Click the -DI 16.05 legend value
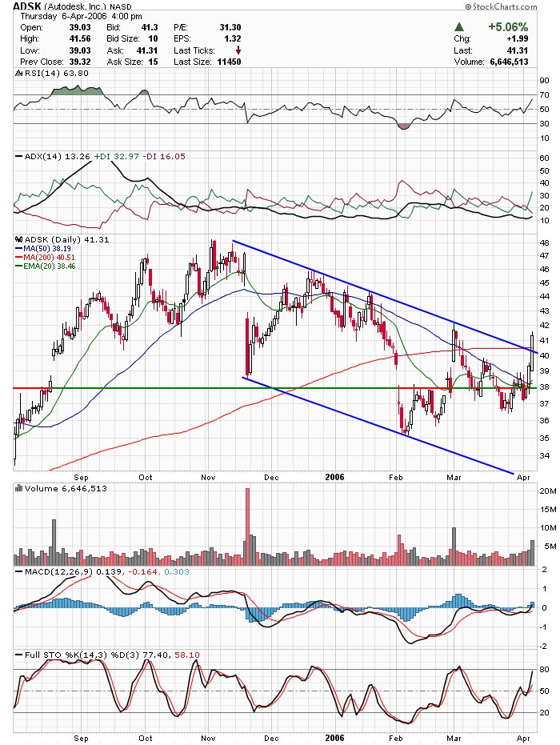 pos(164,156)
